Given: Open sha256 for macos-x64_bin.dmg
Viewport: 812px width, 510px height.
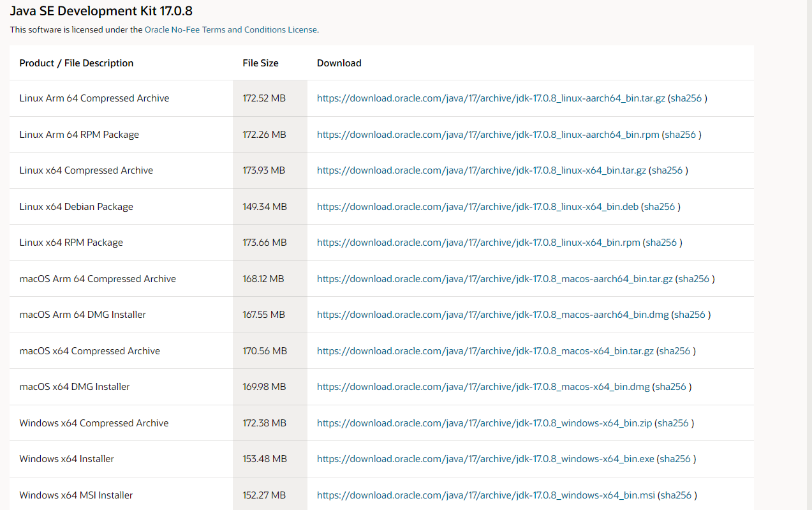Looking at the screenshot, I should coord(671,387).
